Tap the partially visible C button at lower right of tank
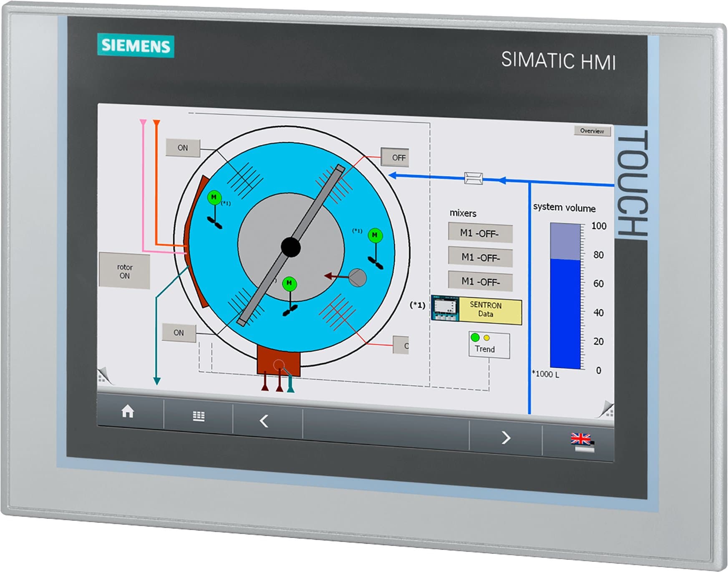The width and height of the screenshot is (728, 572). click(x=401, y=345)
